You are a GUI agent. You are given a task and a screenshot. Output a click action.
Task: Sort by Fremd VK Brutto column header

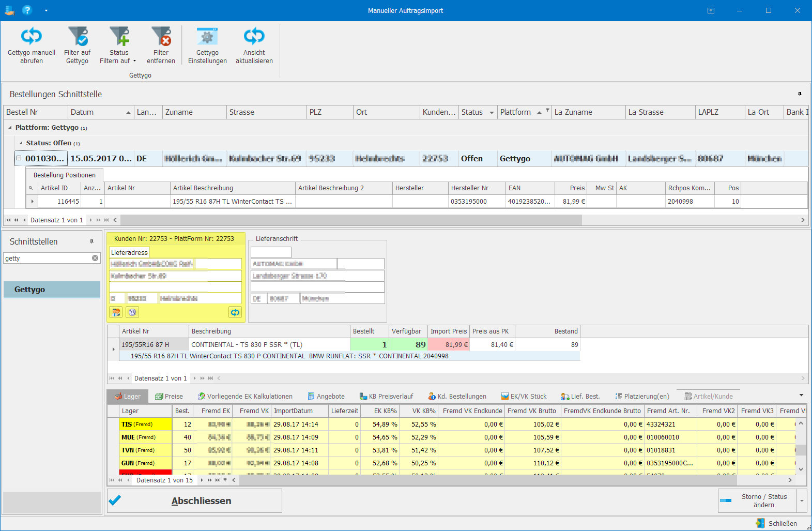[x=532, y=411]
